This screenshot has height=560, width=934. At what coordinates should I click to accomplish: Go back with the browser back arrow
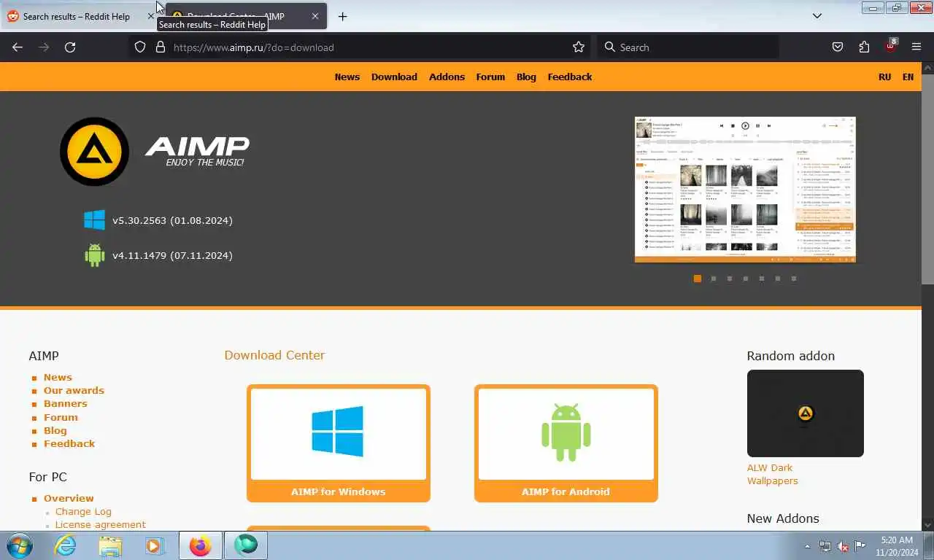click(18, 47)
